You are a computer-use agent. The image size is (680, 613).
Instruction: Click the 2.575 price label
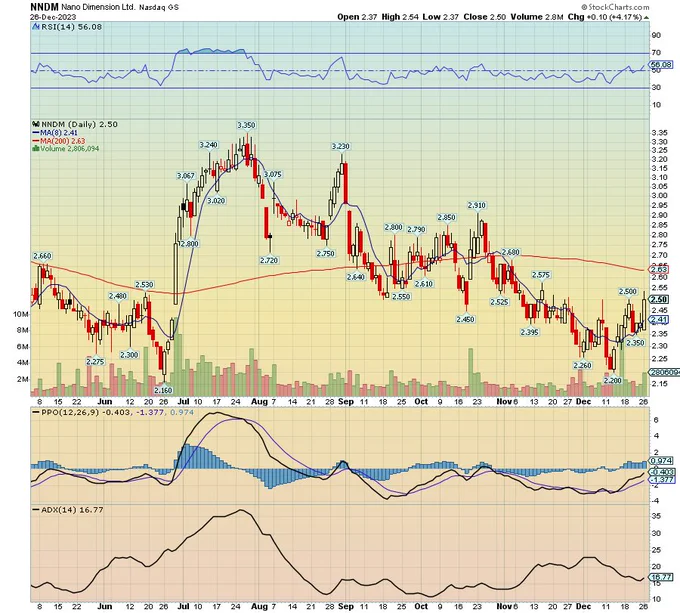[x=541, y=275]
